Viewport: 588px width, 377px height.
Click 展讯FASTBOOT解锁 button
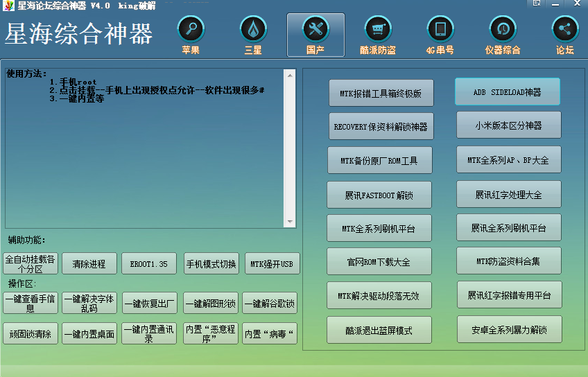[x=379, y=195]
